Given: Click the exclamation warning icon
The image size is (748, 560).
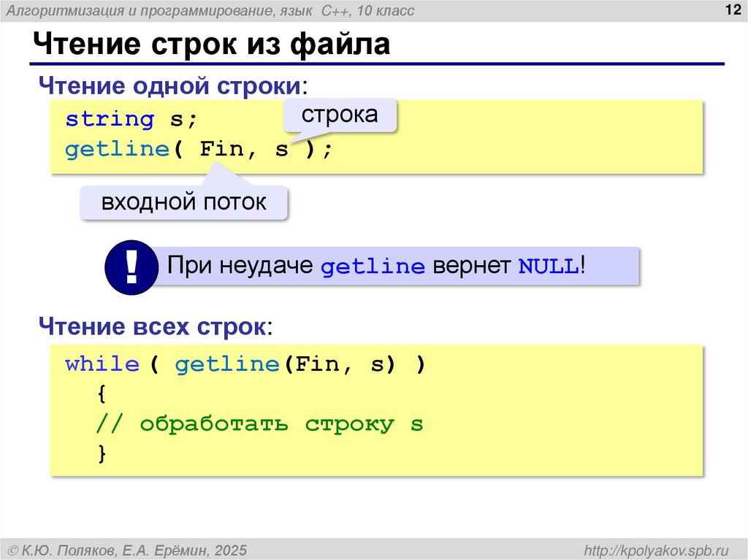Looking at the screenshot, I should [131, 266].
